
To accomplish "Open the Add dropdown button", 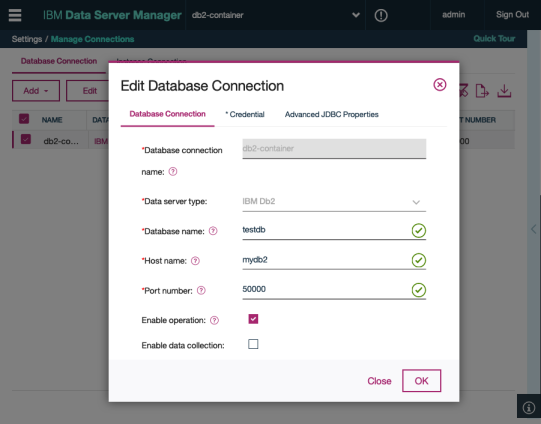I will tap(36, 91).
